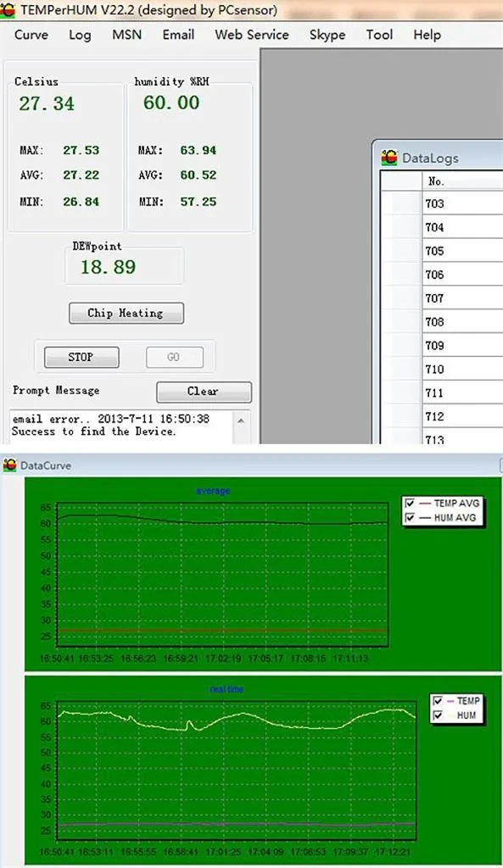Click the email error message line
The width and height of the screenshot is (503, 868).
(x=111, y=419)
